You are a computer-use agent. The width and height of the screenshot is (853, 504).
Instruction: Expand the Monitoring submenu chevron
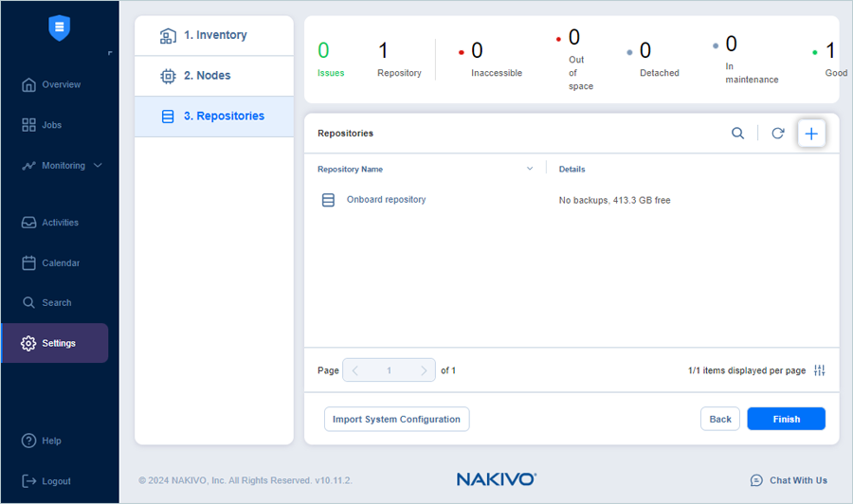98,165
